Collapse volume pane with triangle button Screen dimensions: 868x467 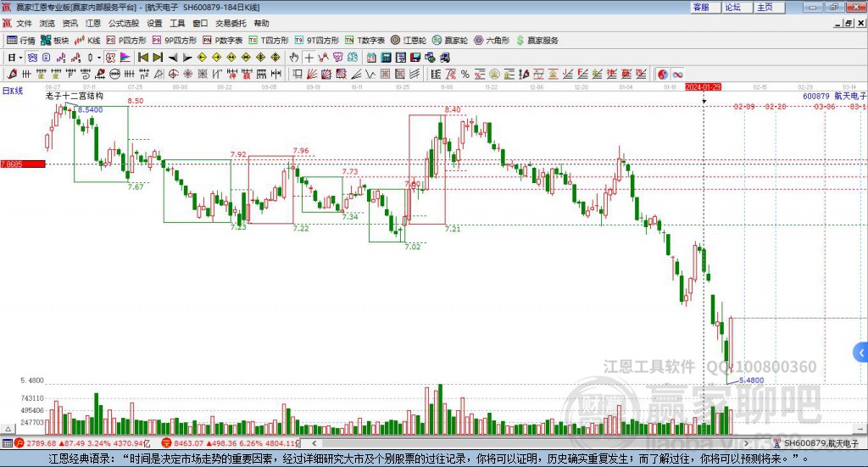pos(8,429)
